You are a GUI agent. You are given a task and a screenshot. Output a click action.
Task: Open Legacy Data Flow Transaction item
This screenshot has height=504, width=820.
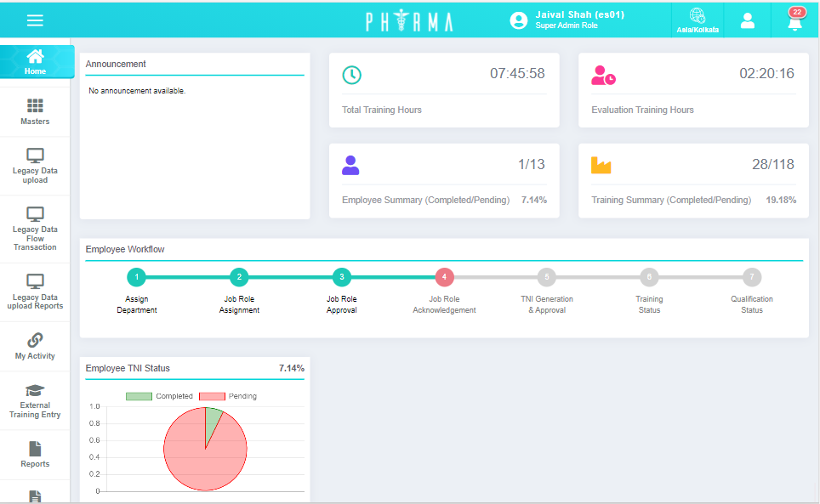[35, 229]
